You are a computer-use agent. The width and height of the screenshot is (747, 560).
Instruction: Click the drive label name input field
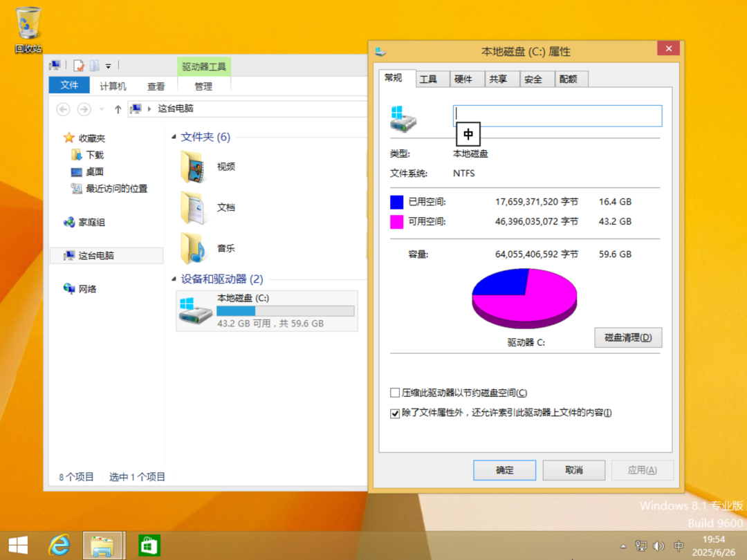pos(557,115)
